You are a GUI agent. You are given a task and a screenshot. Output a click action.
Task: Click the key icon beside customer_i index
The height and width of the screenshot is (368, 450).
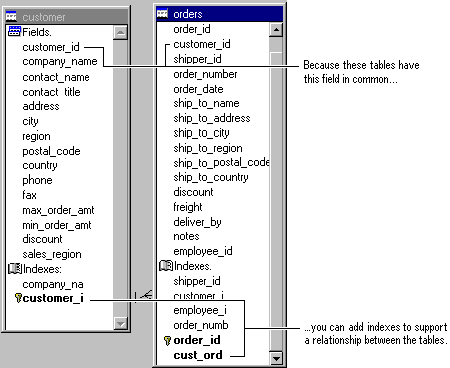click(18, 298)
